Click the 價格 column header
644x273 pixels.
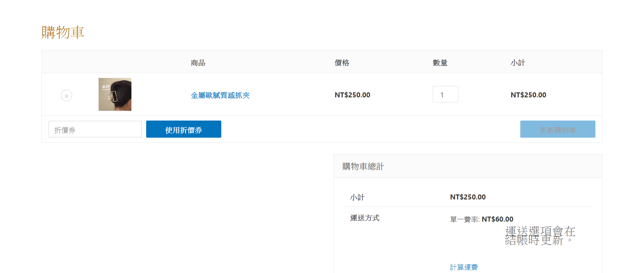(342, 63)
